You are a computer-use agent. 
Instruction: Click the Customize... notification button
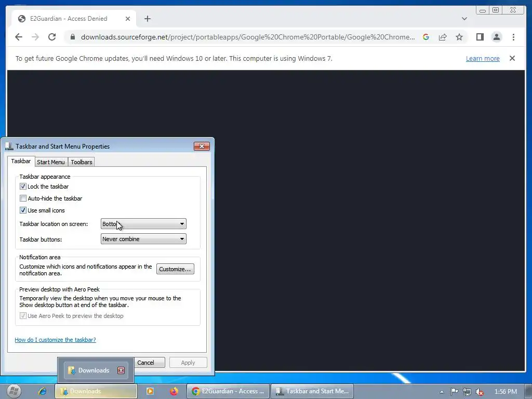pos(175,269)
